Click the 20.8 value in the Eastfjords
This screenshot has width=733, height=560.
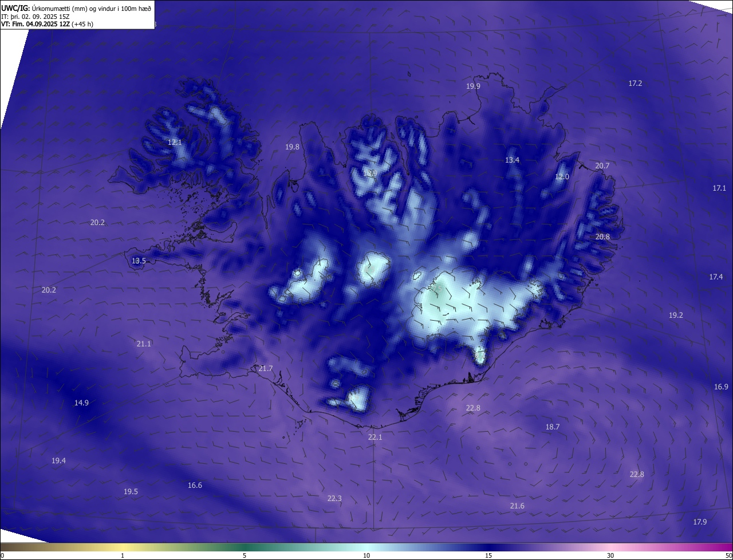pyautogui.click(x=602, y=236)
